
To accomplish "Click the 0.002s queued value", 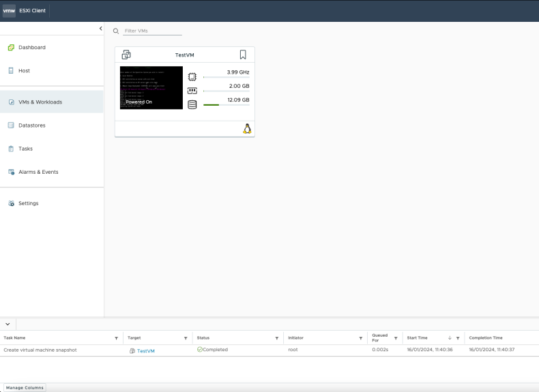I will (x=380, y=350).
